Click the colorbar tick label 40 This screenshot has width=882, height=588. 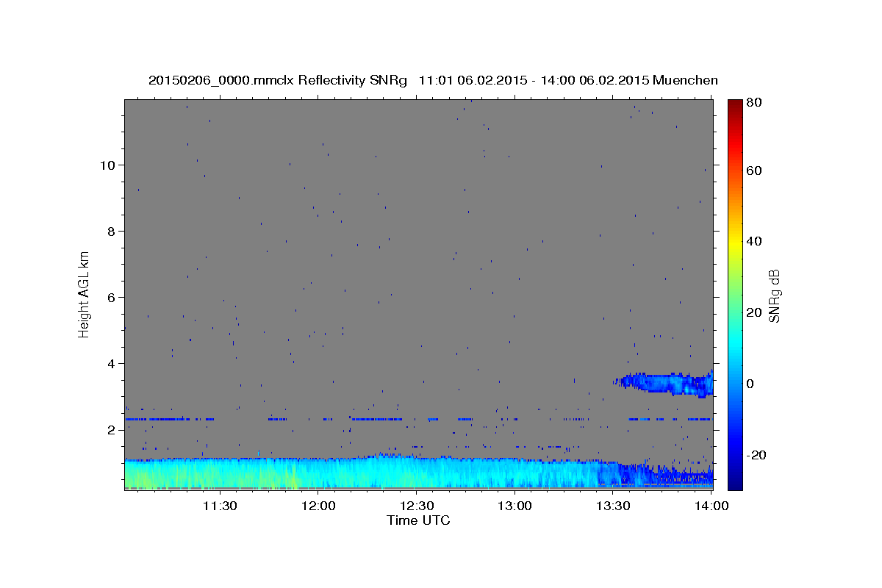pos(754,241)
